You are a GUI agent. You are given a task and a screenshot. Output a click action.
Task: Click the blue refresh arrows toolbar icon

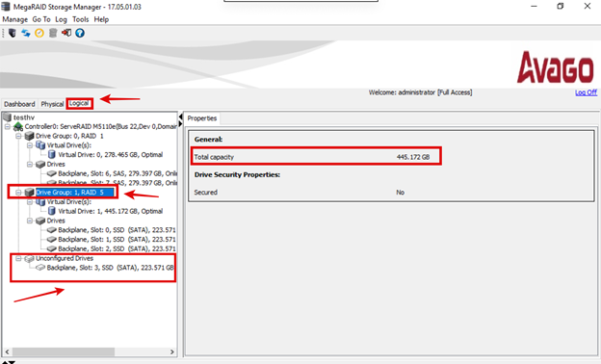(26, 33)
